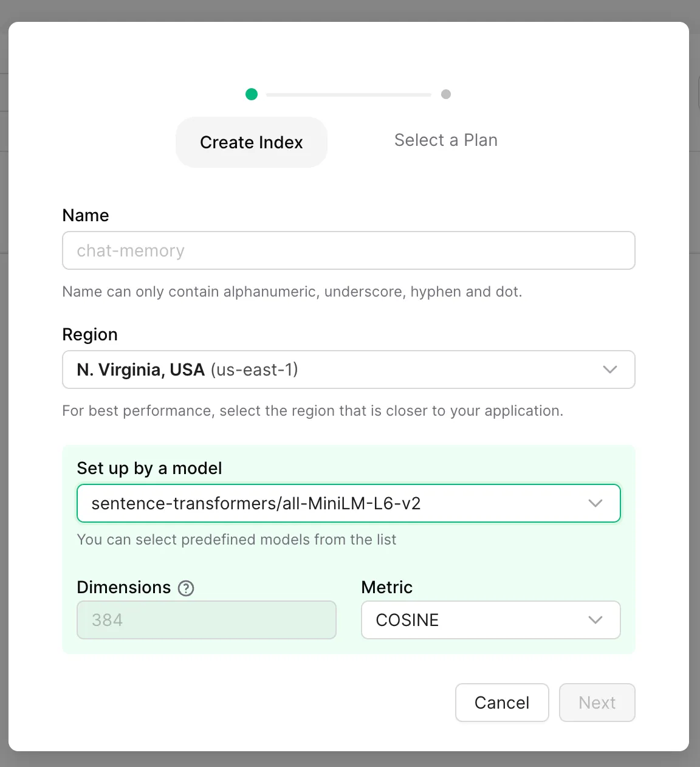Image resolution: width=700 pixels, height=767 pixels.
Task: Click the progress line between the steps
Action: [348, 95]
